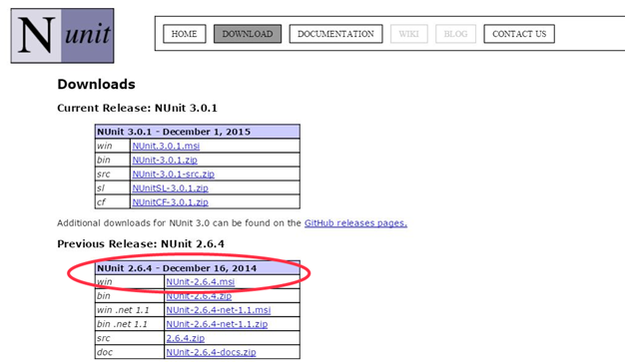Click the 'sl' row label

click(x=101, y=188)
